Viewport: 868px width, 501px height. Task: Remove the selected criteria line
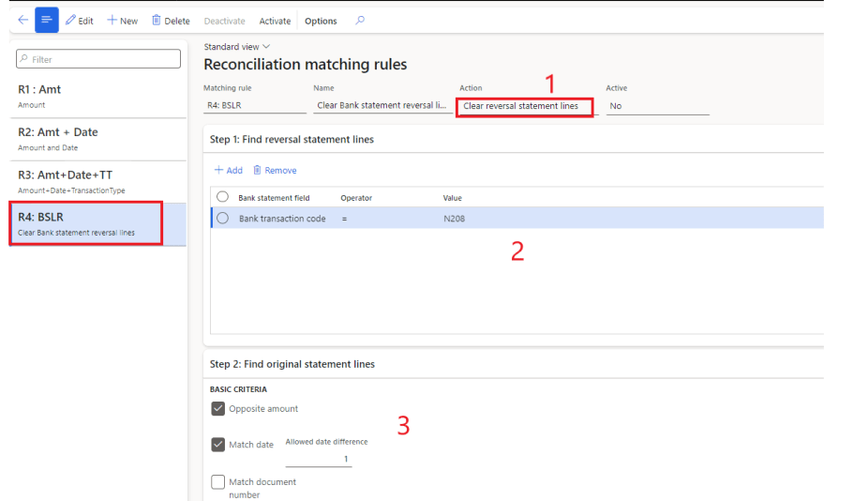pos(275,170)
